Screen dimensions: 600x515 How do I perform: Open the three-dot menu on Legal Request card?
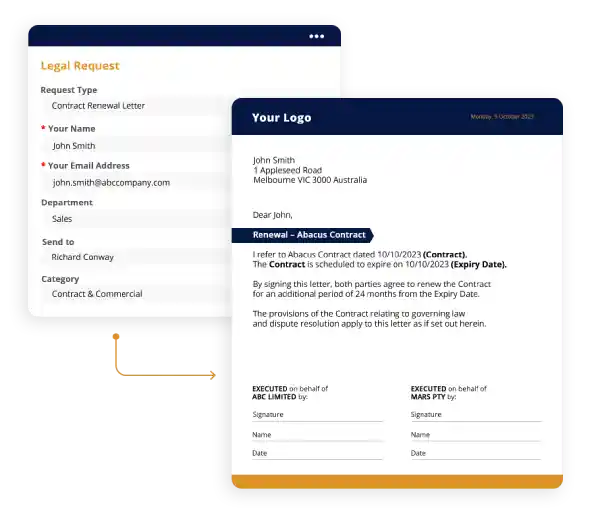pos(316,36)
